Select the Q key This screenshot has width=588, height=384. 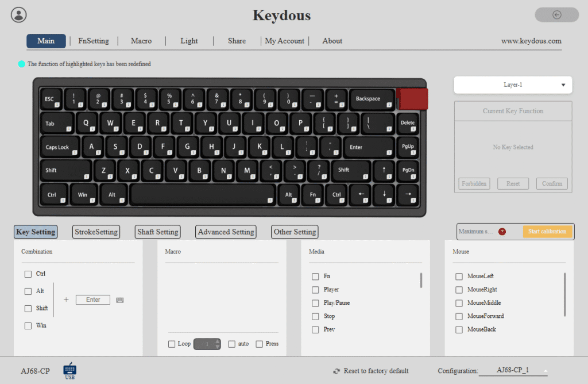(x=86, y=123)
